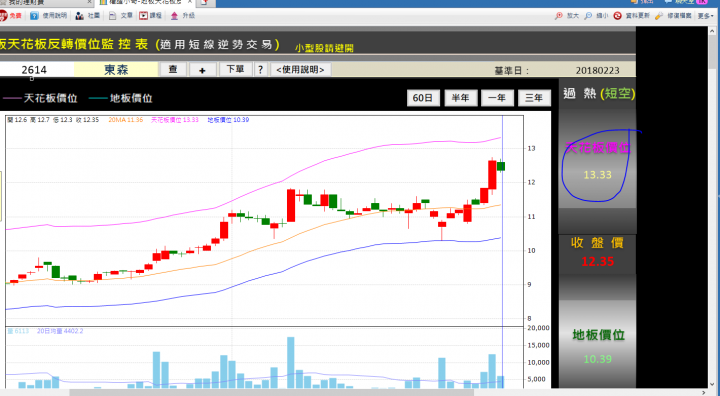Open 使用說明 help icon in toolbar

[34, 16]
